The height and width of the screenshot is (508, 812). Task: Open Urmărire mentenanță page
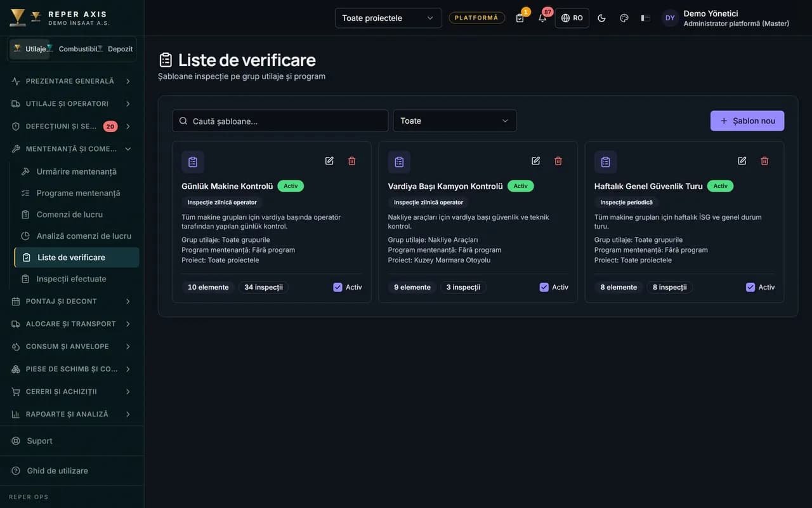pyautogui.click(x=77, y=171)
